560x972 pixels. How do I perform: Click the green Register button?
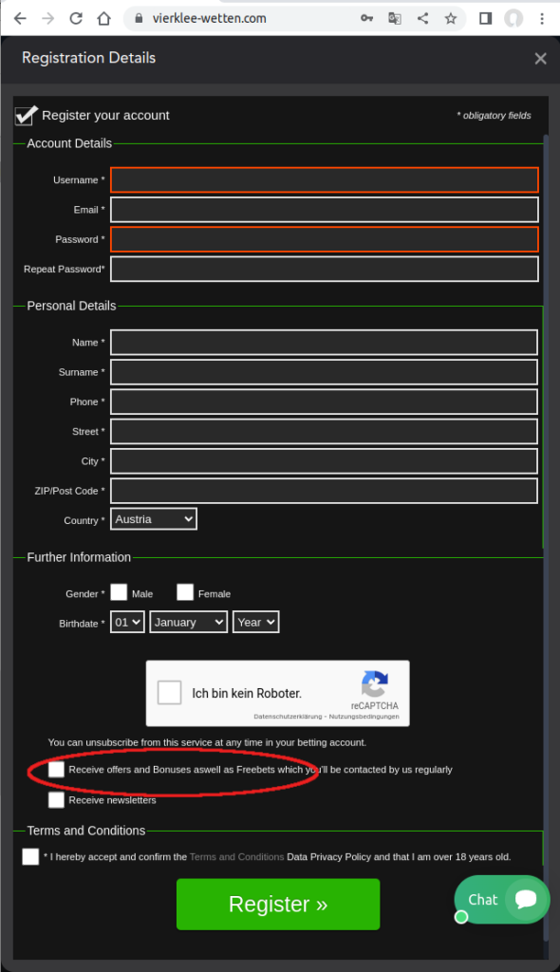pyautogui.click(x=278, y=905)
